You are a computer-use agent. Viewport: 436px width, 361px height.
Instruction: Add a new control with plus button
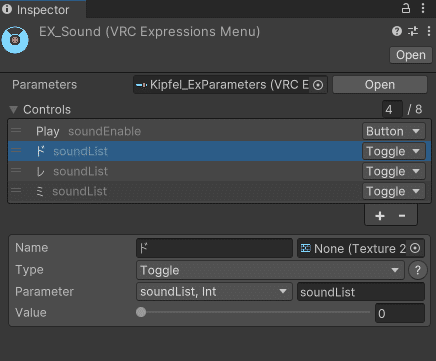point(380,216)
